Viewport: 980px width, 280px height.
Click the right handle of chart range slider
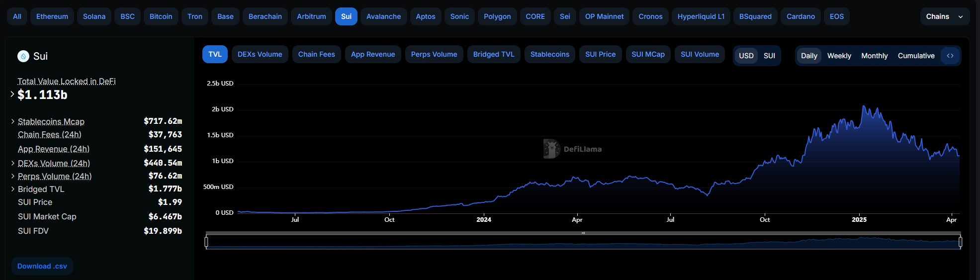(960, 242)
